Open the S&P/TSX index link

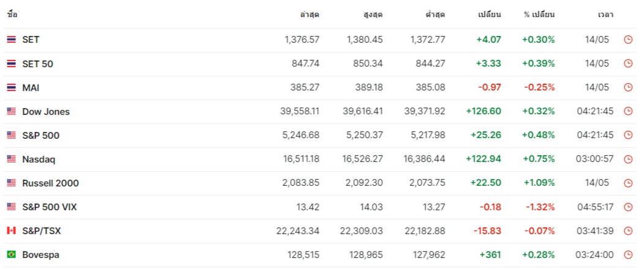point(42,230)
